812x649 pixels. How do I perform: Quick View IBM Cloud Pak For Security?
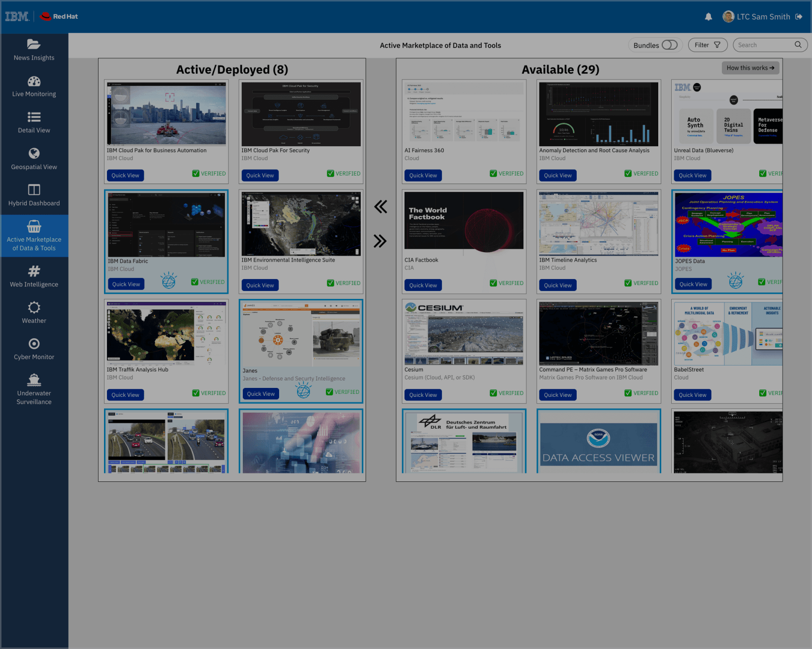tap(260, 176)
